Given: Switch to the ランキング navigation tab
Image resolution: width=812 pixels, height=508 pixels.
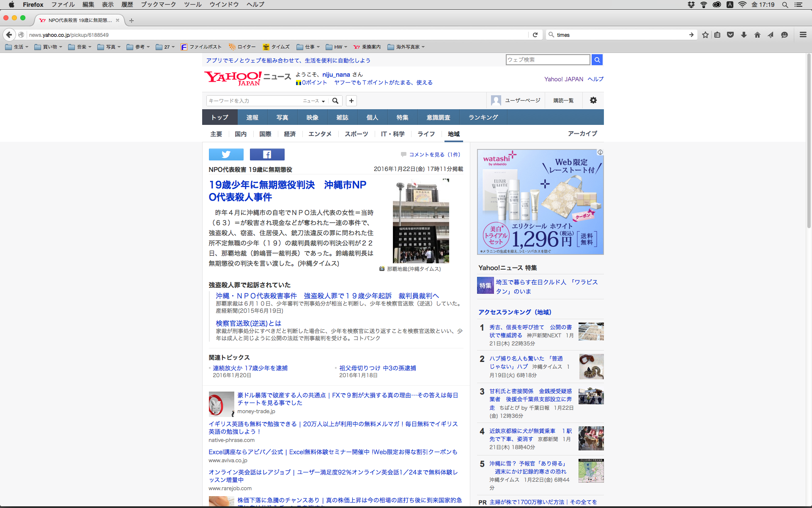Looking at the screenshot, I should [x=483, y=117].
